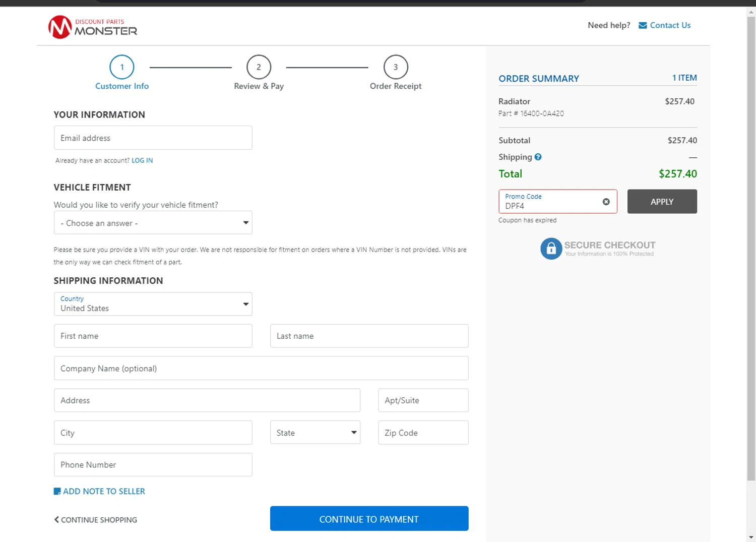Click the green Total $257.40 amount
The image size is (756, 542).
pos(678,174)
